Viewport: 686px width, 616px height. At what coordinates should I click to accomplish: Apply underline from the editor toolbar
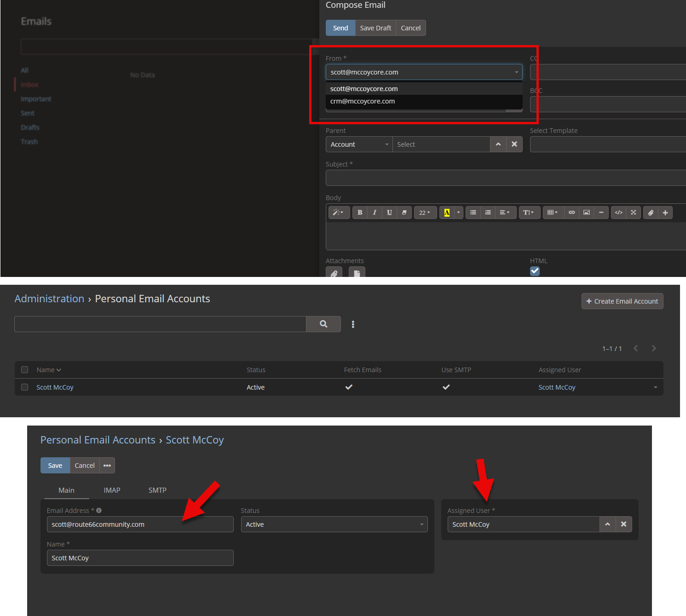[x=389, y=213]
